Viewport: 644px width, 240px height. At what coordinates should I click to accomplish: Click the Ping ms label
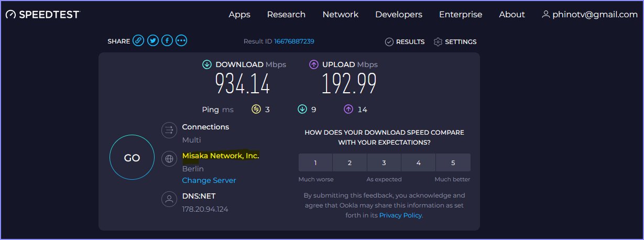217,110
